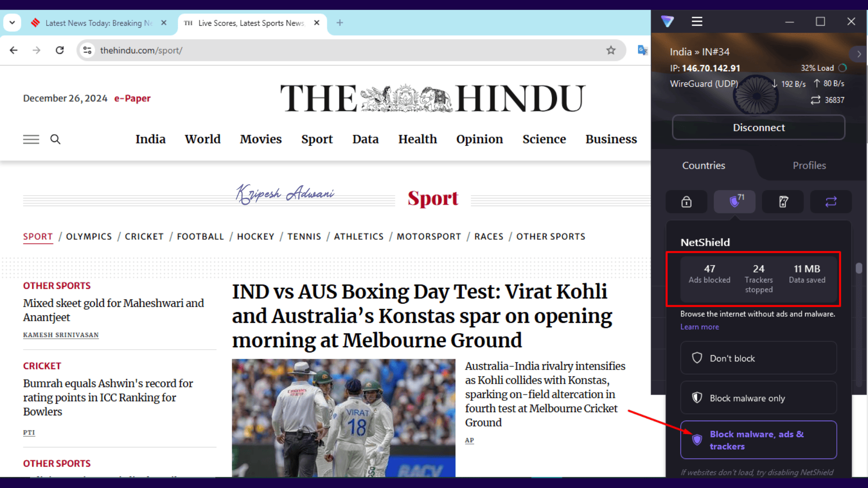
Task: Open The Hindu site hamburger menu
Action: click(x=31, y=139)
